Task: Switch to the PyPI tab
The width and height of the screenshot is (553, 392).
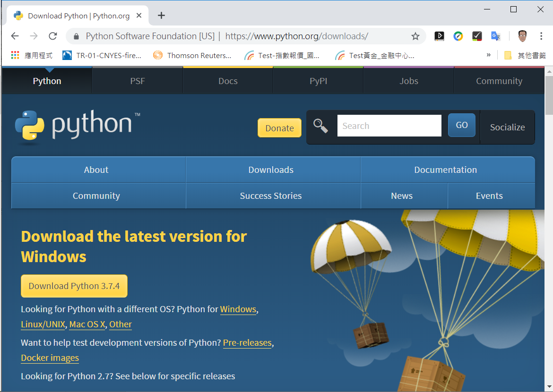Action: (319, 81)
